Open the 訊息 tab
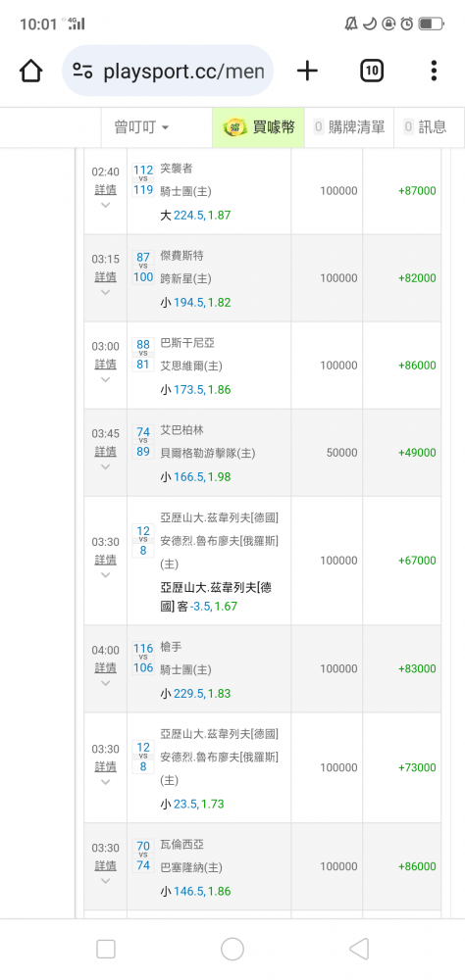Image resolution: width=465 pixels, height=980 pixels. pyautogui.click(x=425, y=127)
